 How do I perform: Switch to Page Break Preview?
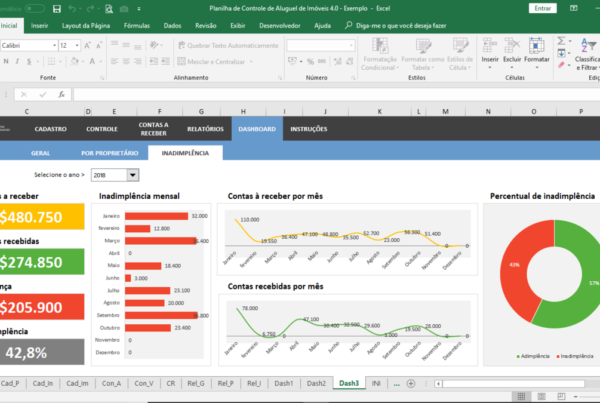[x=561, y=396]
